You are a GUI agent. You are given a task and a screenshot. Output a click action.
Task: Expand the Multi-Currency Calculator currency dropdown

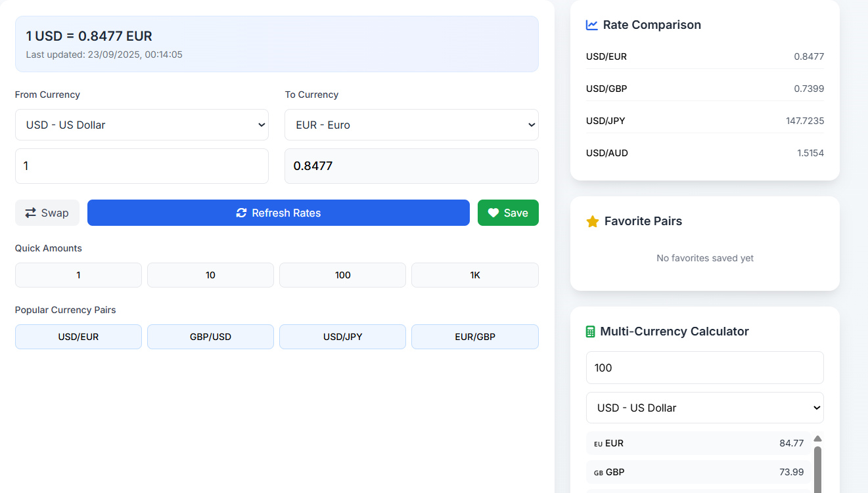704,408
